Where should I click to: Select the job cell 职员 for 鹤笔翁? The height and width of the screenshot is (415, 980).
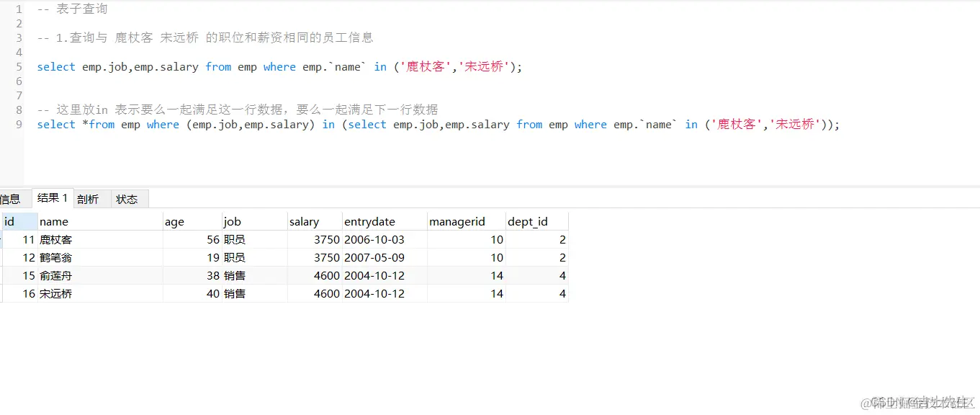[234, 257]
